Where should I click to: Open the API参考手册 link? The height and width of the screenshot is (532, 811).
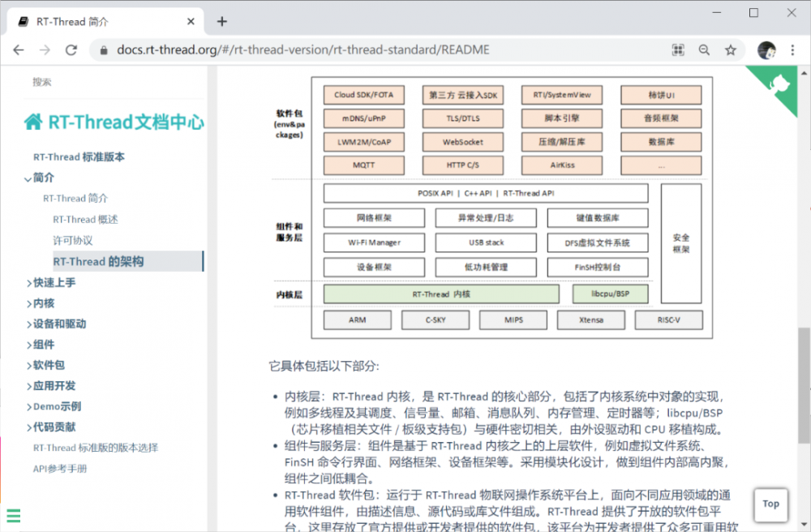coord(60,469)
